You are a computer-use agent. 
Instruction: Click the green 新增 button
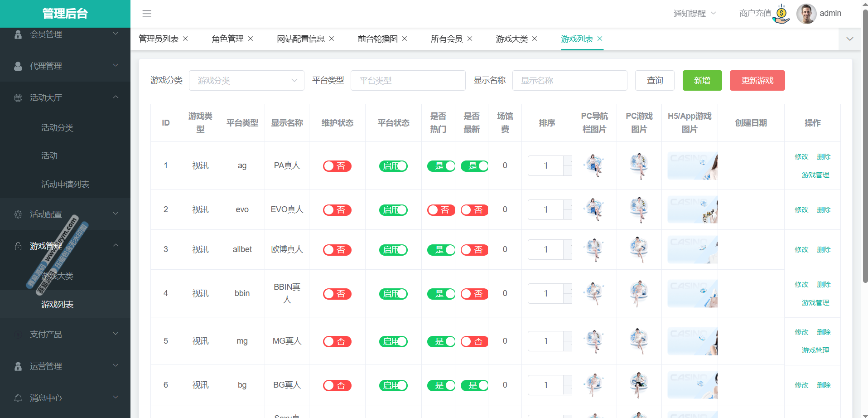pos(702,81)
